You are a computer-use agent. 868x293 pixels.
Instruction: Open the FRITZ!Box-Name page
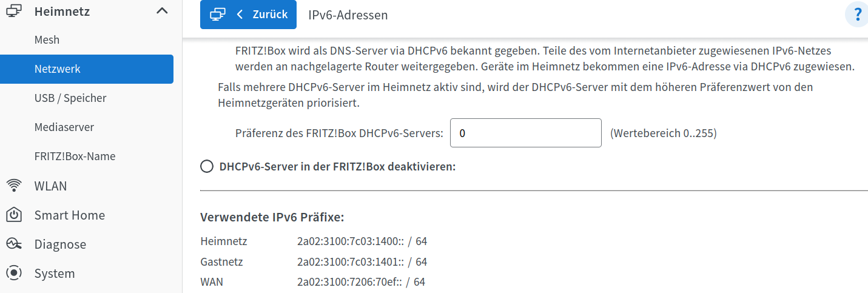(75, 157)
